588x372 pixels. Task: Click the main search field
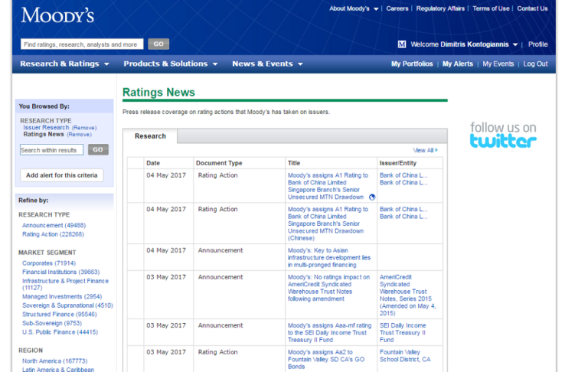82,44
